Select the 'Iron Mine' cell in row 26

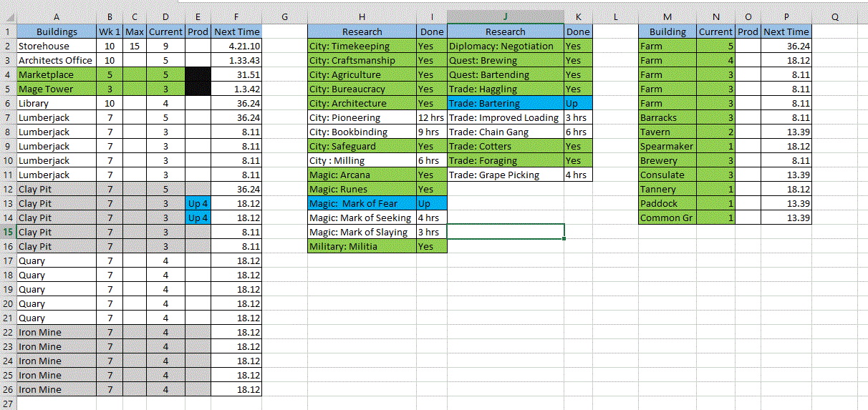[x=57, y=389]
